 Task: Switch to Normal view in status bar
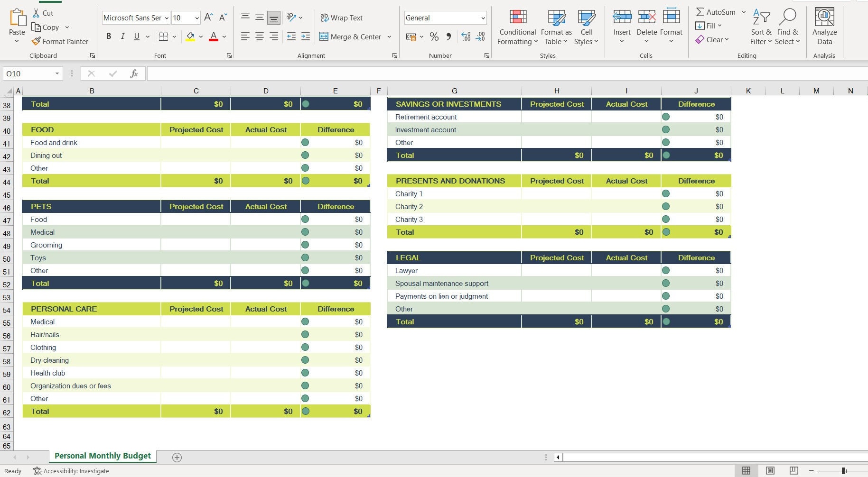[x=746, y=470]
